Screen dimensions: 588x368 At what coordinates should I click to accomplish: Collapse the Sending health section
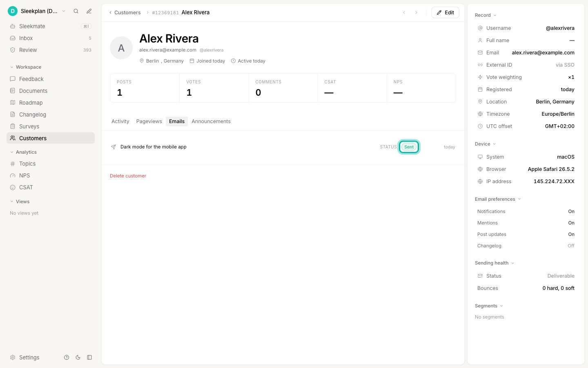pos(494,263)
